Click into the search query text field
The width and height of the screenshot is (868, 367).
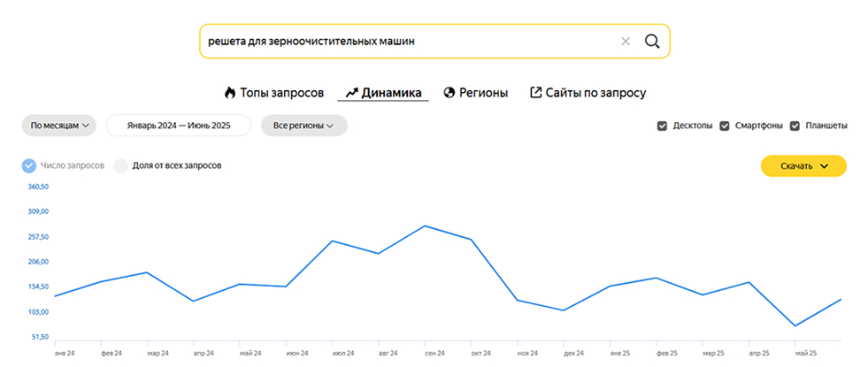pyautogui.click(x=407, y=41)
